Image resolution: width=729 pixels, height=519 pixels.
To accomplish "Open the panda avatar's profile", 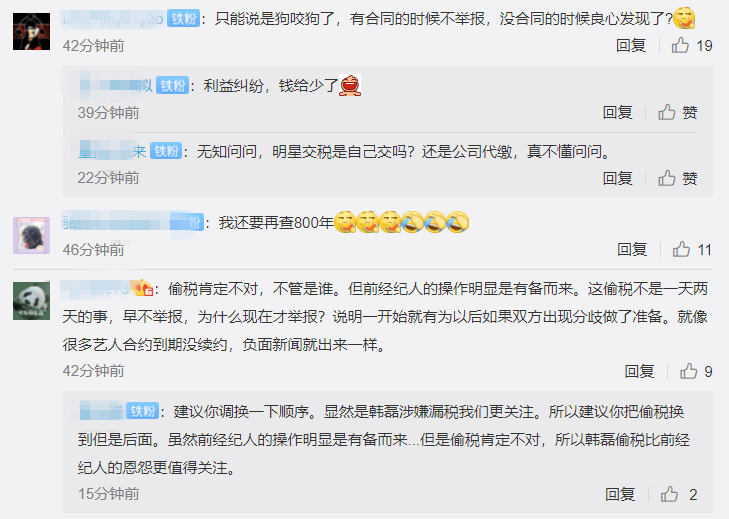I will [31, 301].
